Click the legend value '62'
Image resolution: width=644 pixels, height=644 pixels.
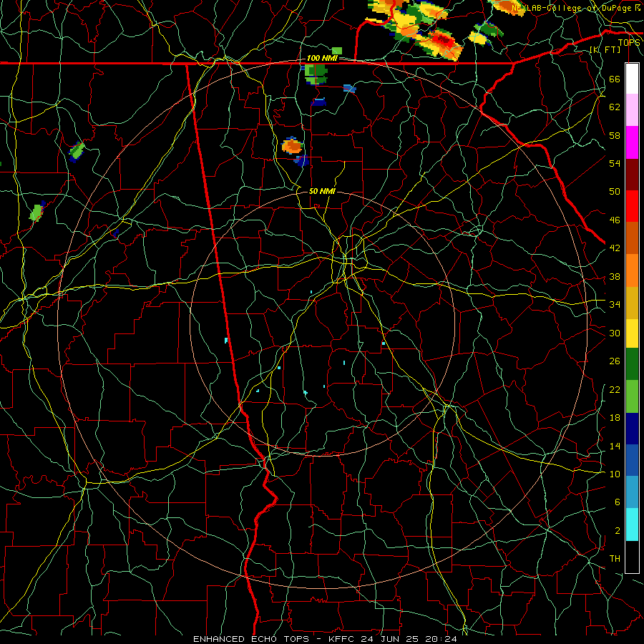click(x=615, y=107)
